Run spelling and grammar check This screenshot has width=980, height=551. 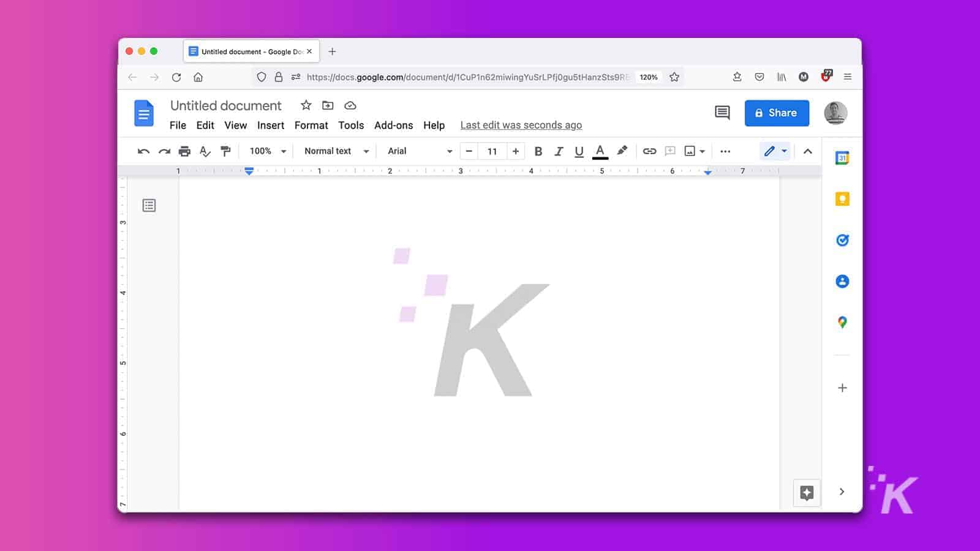(205, 151)
